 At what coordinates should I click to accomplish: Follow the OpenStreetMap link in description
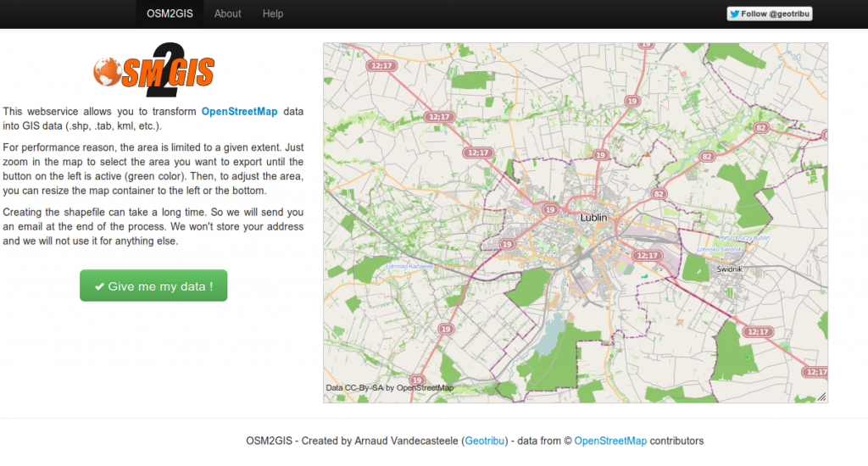click(239, 111)
